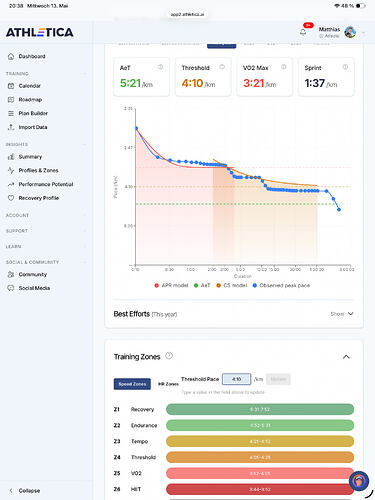Screen dimensions: 375x500
Task: Open notifications bell icon
Action: [x=303, y=32]
